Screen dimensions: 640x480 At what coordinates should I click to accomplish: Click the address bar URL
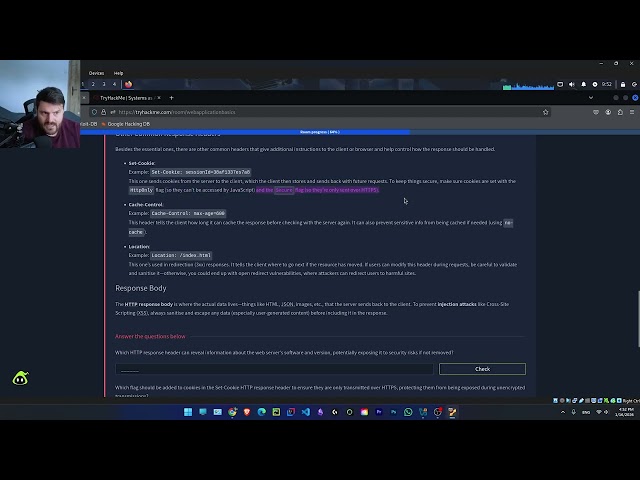[x=177, y=112]
